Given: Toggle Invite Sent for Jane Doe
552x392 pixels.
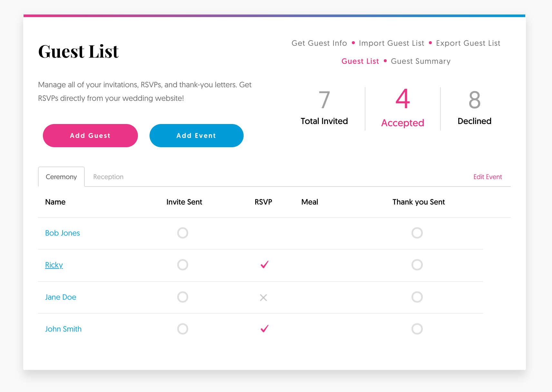Looking at the screenshot, I should pyautogui.click(x=183, y=297).
